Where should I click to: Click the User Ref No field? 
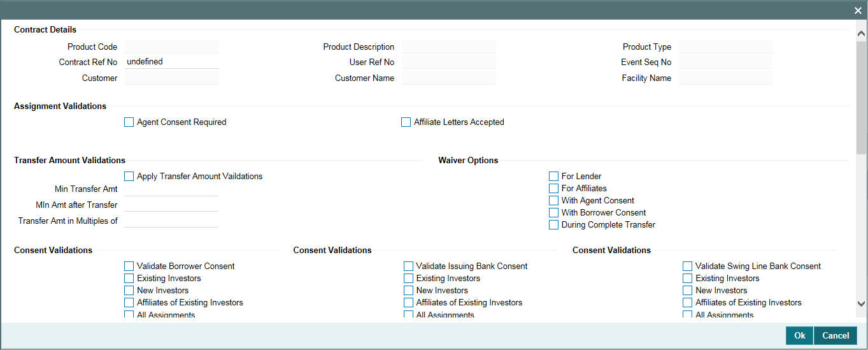[449, 62]
